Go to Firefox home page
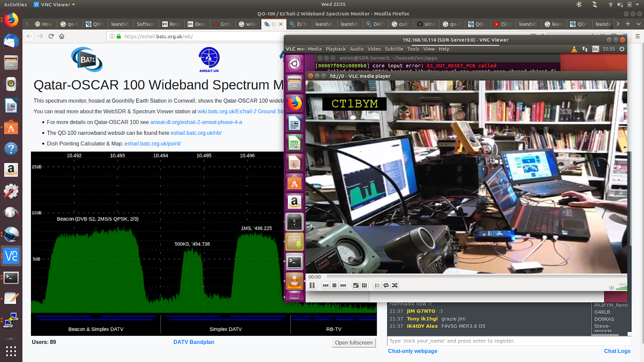The width and height of the screenshot is (644, 362). [62, 36]
